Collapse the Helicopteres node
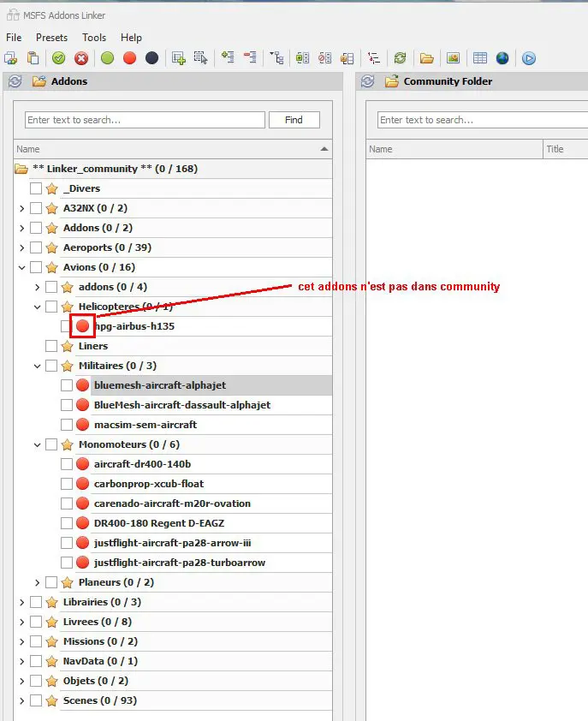 [38, 307]
